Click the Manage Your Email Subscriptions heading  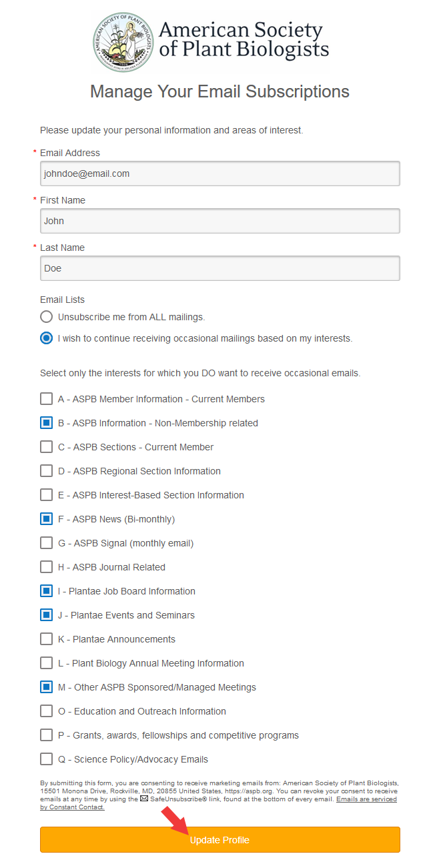pos(220,91)
